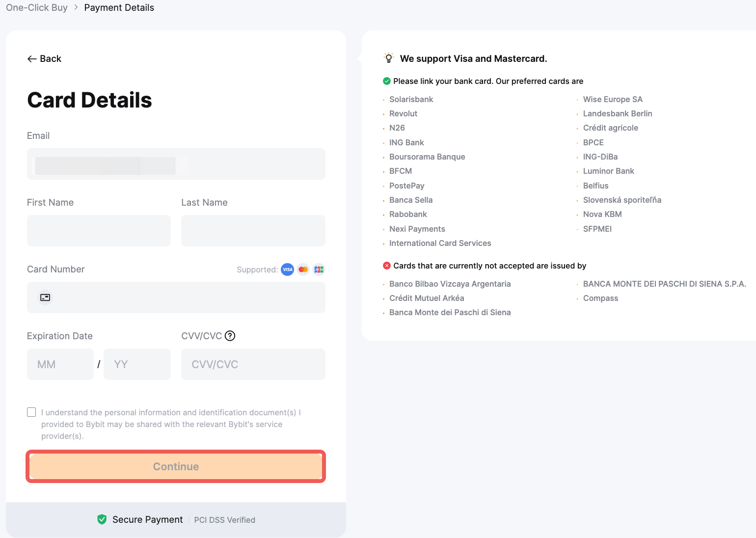
Task: Focus the Last Name input field
Action: click(253, 231)
